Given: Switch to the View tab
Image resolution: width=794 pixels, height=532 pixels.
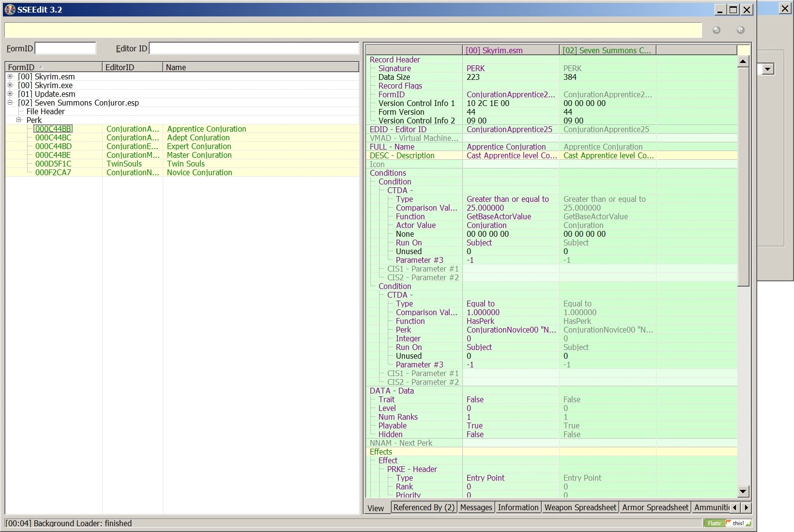Looking at the screenshot, I should point(376,508).
